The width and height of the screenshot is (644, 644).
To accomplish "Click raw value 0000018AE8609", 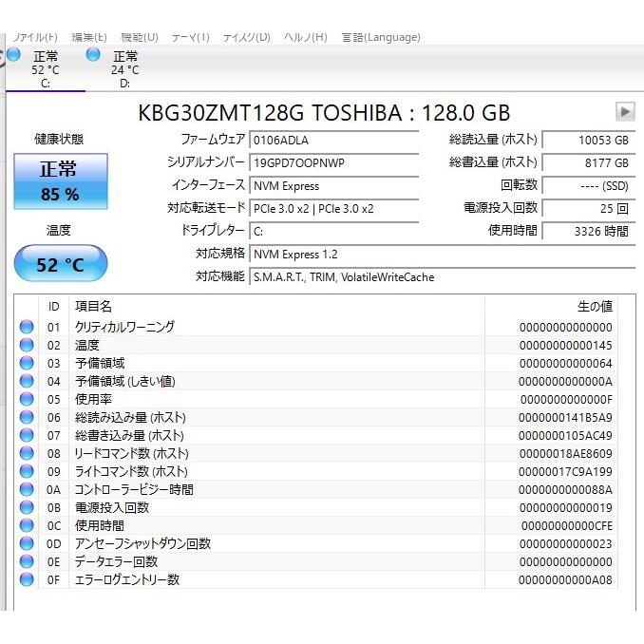I will (565, 454).
